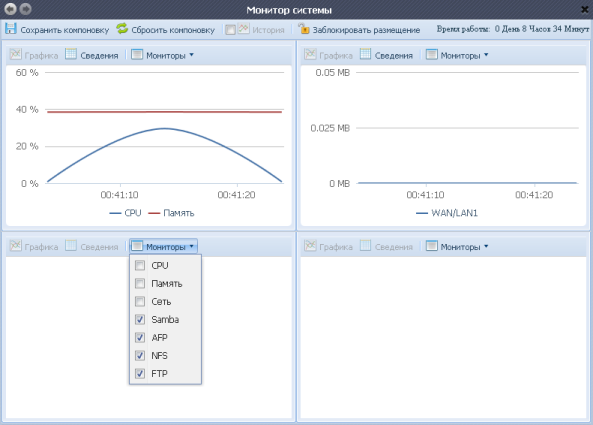Enable the CPU checkbox in monitors menu
This screenshot has height=425, width=593.
tap(140, 265)
